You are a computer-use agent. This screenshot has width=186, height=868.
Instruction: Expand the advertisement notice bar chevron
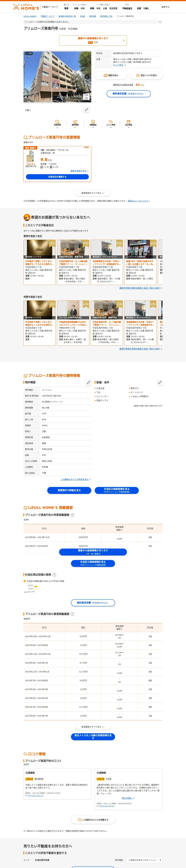click(x=160, y=22)
